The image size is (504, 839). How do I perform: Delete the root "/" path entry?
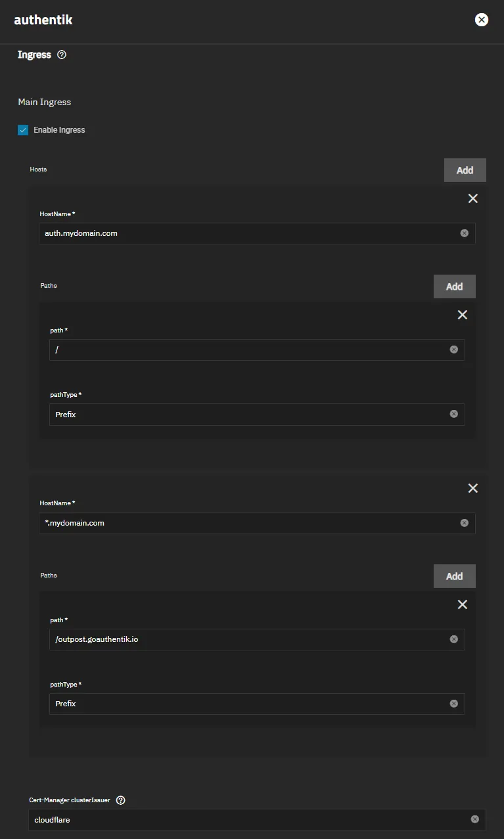463,315
